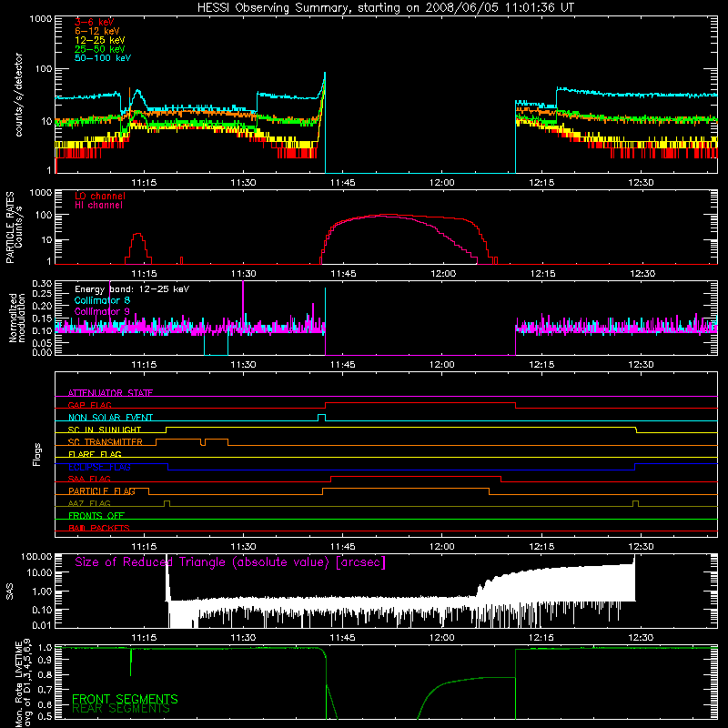Screen dimensions: 728x728
Task: Click the Mon. Rate LIVETIME axis label
Action: tap(24, 684)
